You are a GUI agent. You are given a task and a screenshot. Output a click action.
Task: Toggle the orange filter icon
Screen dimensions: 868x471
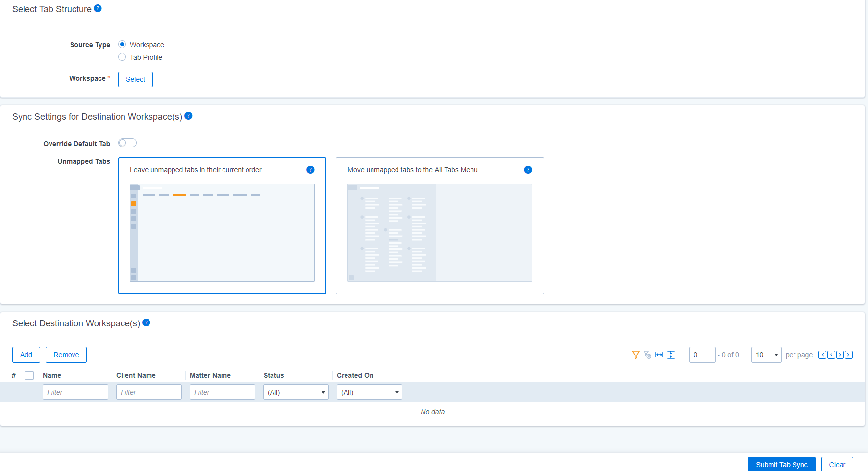pyautogui.click(x=636, y=355)
